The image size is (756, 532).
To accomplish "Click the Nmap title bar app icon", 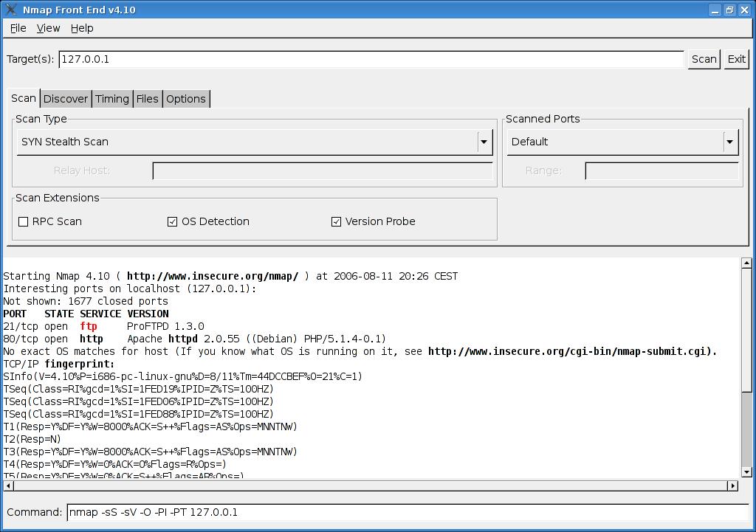I will point(10,9).
